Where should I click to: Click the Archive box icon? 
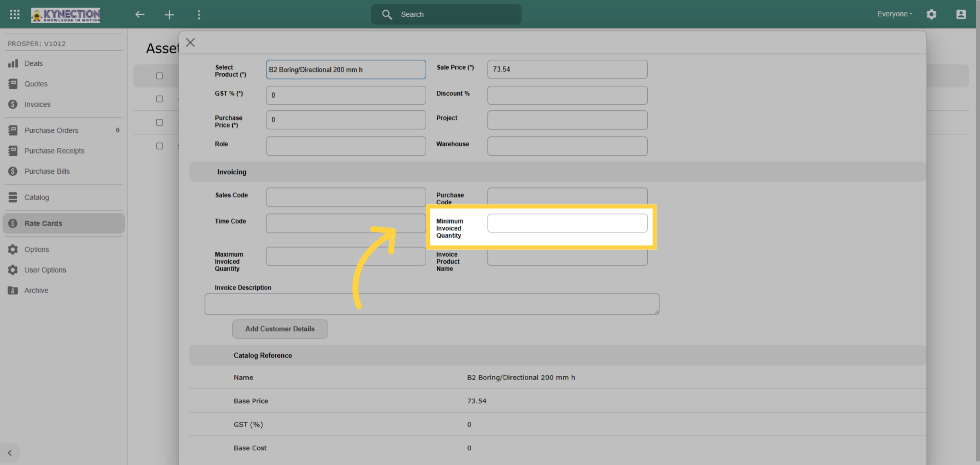[x=13, y=291]
